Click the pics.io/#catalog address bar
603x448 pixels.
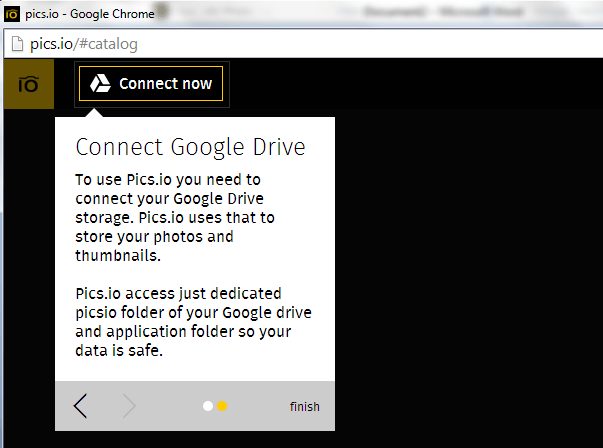(304, 43)
